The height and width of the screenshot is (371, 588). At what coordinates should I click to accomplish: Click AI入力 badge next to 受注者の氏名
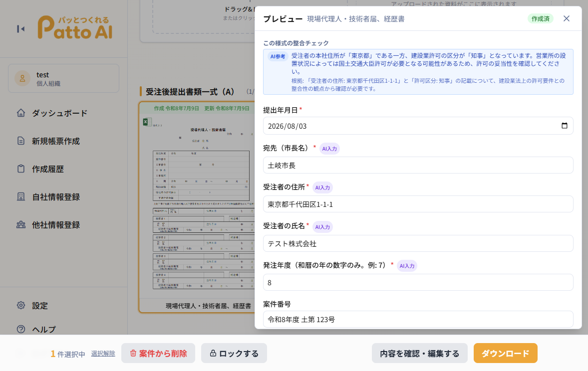tap(322, 227)
